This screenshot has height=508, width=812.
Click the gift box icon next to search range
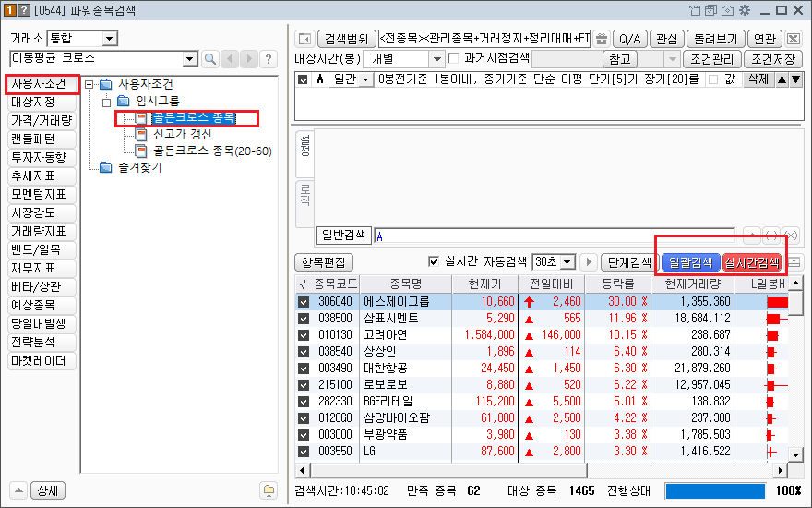[x=602, y=39]
